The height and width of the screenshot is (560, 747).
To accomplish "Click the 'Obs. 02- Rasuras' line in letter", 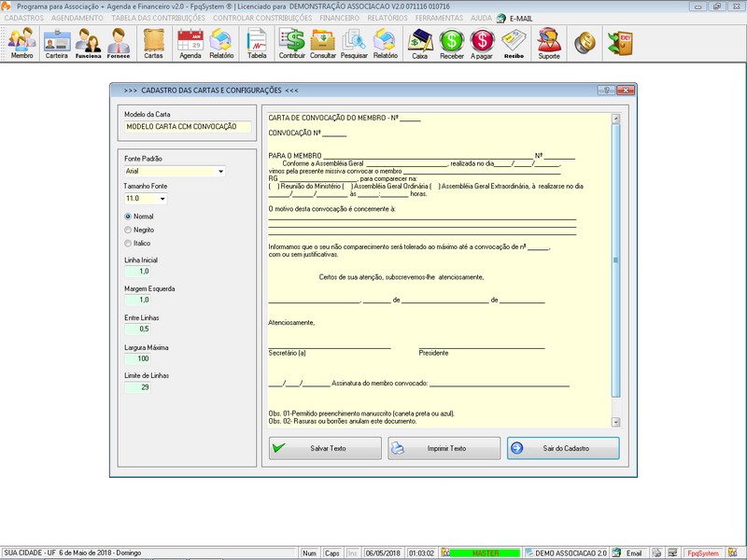I will (x=343, y=422).
